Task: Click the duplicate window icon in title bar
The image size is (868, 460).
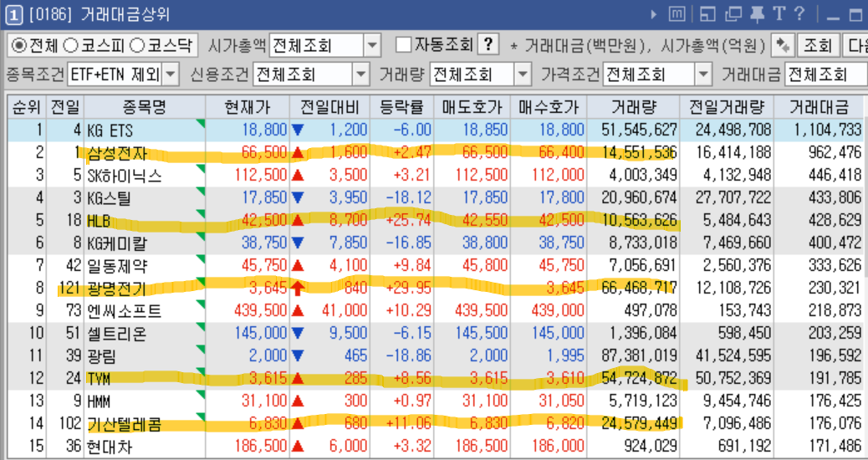Action: 733,14
